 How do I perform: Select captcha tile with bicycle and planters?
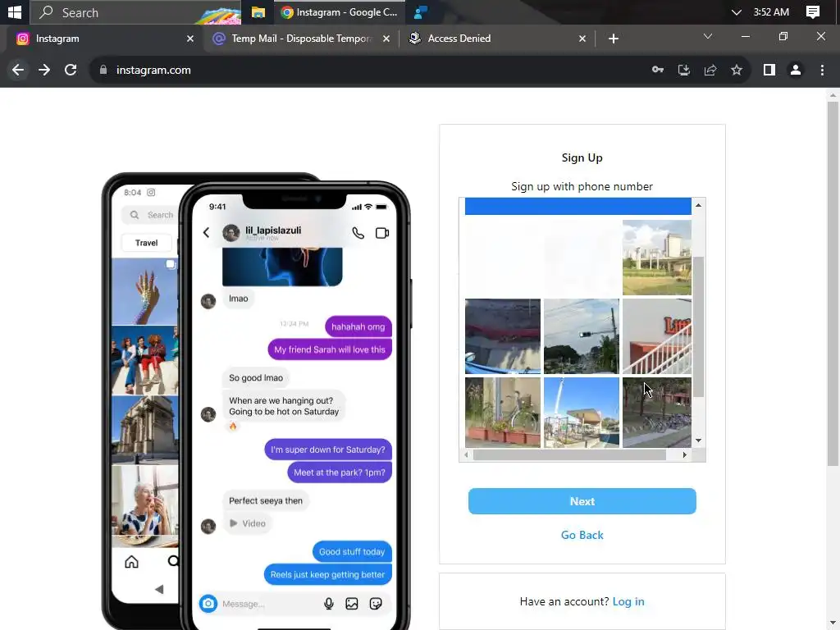(503, 413)
